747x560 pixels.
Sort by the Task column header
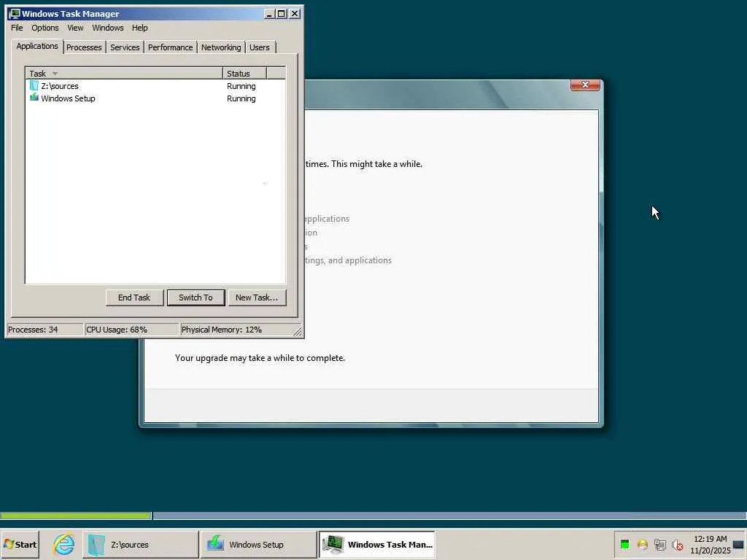click(x=124, y=74)
